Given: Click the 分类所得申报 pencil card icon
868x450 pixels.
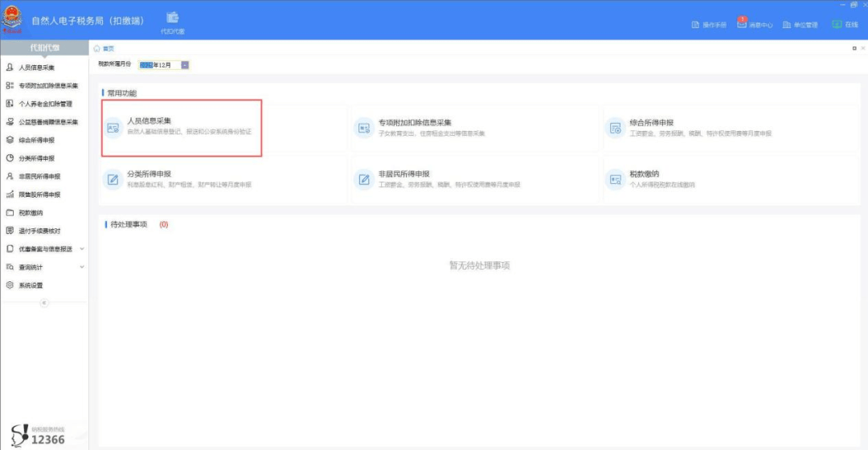Looking at the screenshot, I should 113,178.
